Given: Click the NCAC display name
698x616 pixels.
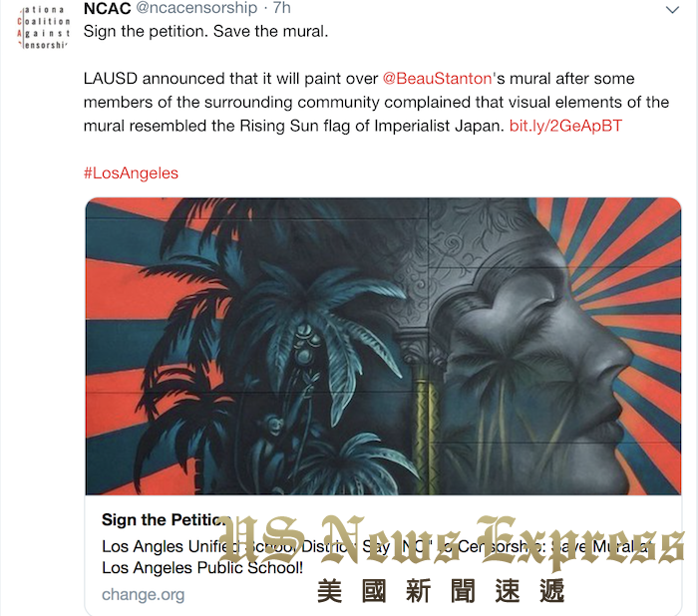Looking at the screenshot, I should click(108, 8).
